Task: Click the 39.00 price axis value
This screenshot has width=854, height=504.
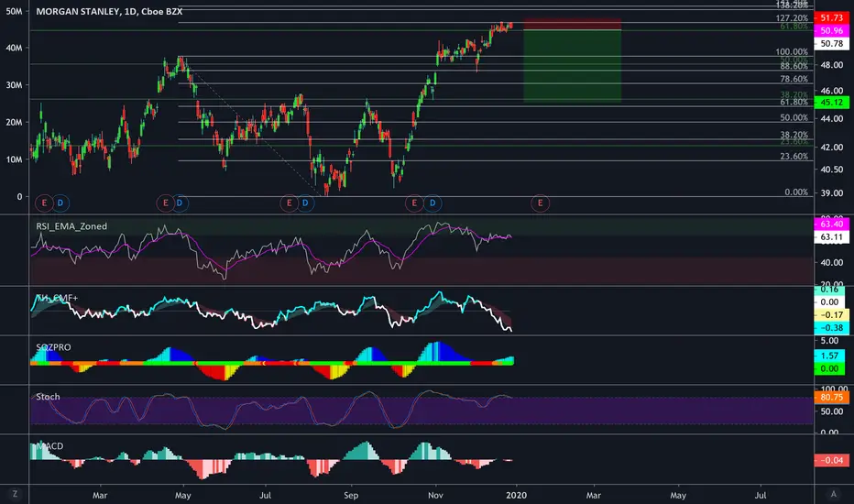Action: point(832,192)
